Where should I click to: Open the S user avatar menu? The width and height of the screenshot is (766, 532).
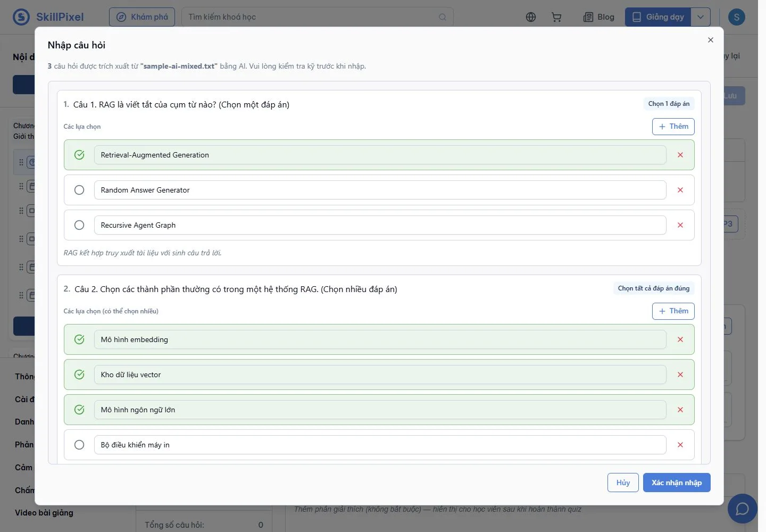(736, 17)
